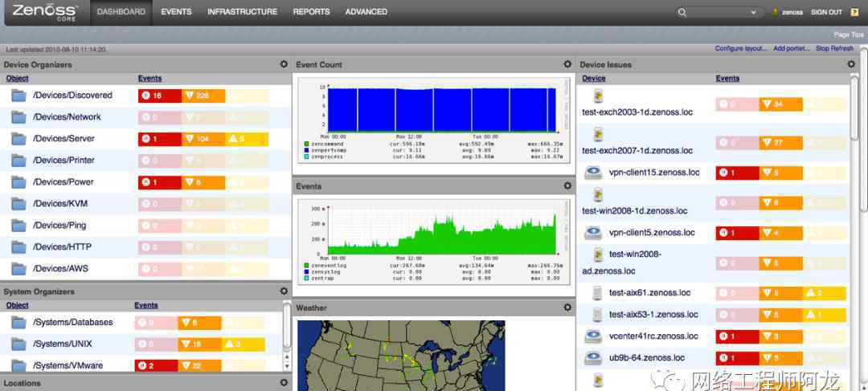868x391 pixels.
Task: Click device icon for vcenter41rc.zenoss.loc
Action: coord(593,336)
